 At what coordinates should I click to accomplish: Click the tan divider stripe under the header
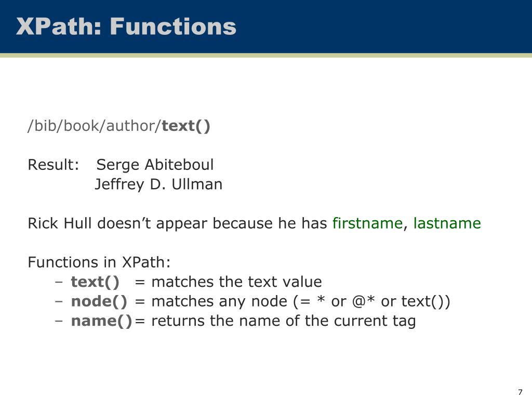(266, 55)
